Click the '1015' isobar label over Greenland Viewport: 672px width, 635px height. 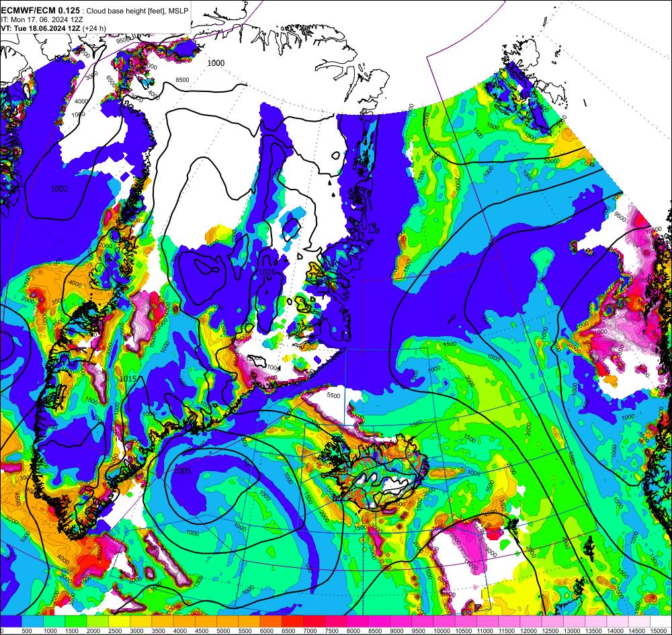coord(128,379)
